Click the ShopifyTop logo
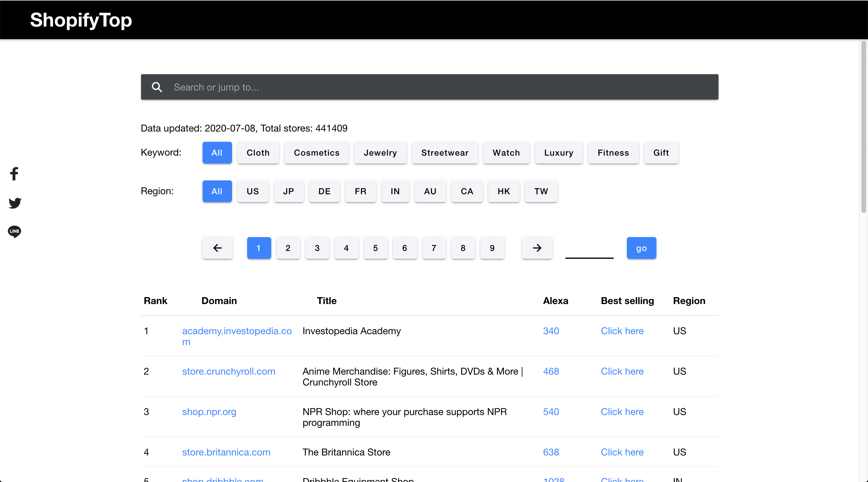 (x=80, y=20)
